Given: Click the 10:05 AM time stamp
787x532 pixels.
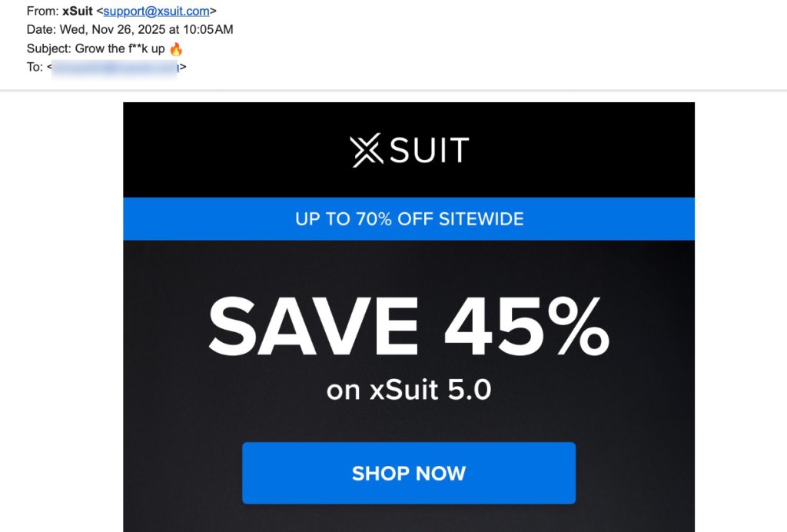Looking at the screenshot, I should click(x=208, y=30).
